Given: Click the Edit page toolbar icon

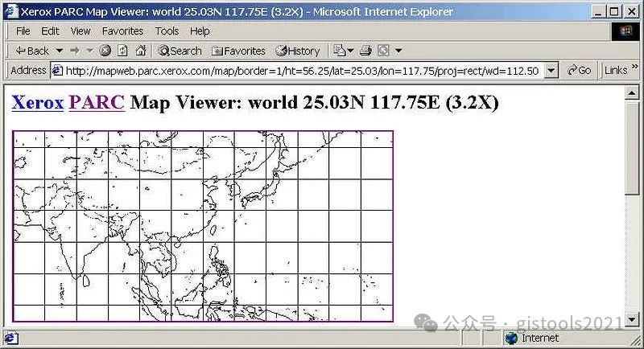Looking at the screenshot, I should (384, 51).
